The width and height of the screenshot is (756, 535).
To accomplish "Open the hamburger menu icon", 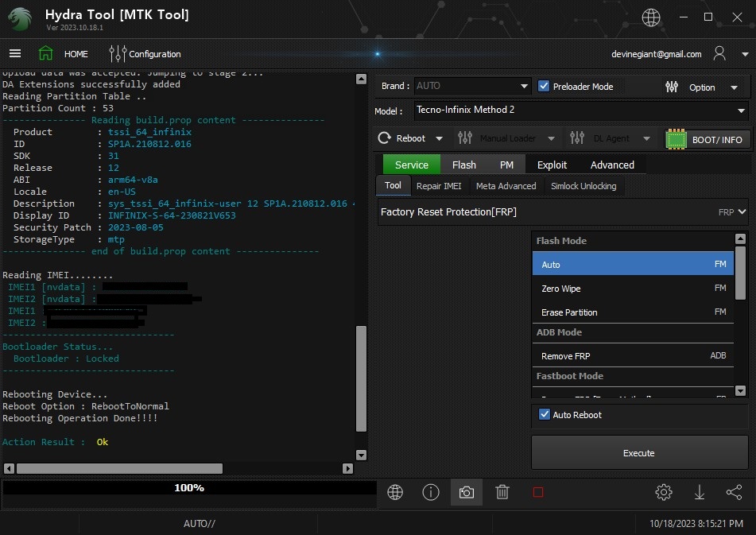I will (15, 53).
